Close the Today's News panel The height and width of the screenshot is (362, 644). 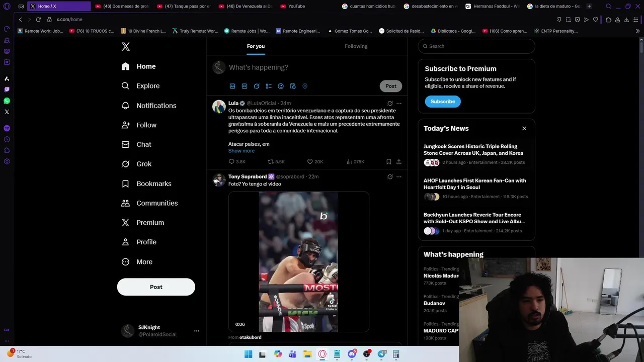pyautogui.click(x=524, y=129)
